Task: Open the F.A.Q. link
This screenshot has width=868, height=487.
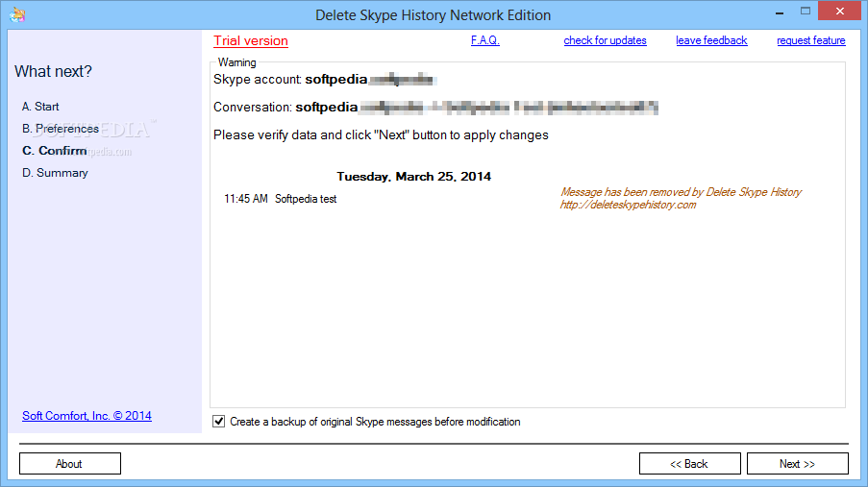Action: point(484,40)
